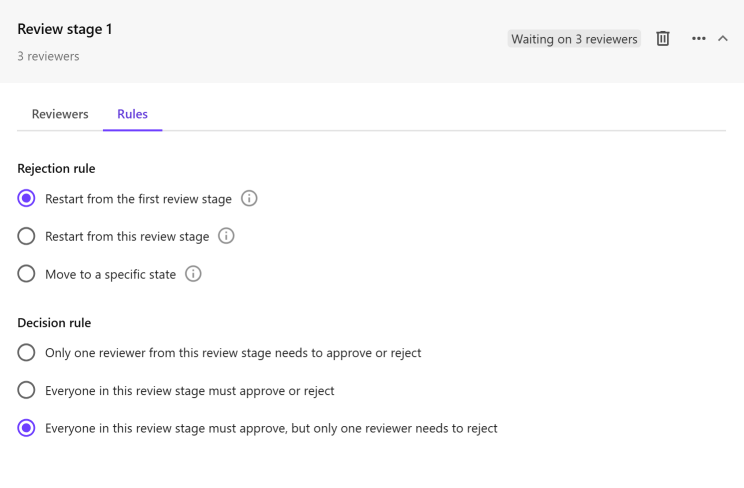744x488 pixels.
Task: Select Restart from the first review stage radio
Action: click(26, 198)
